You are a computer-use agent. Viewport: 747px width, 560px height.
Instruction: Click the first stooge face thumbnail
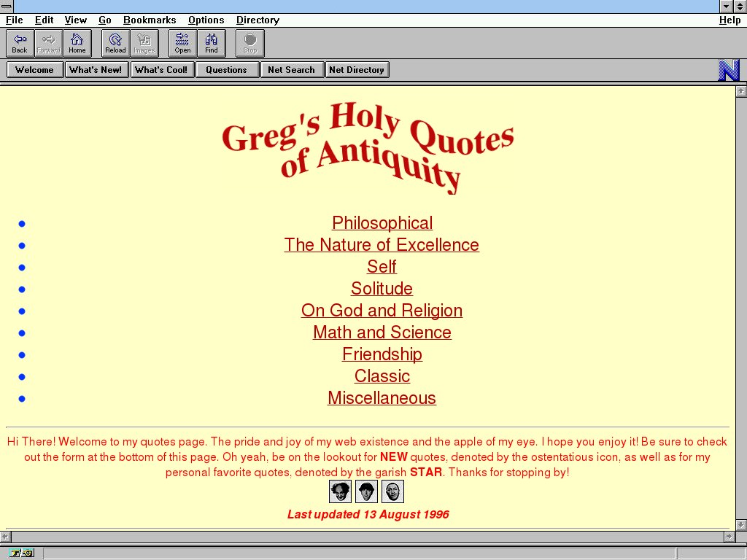coord(340,491)
